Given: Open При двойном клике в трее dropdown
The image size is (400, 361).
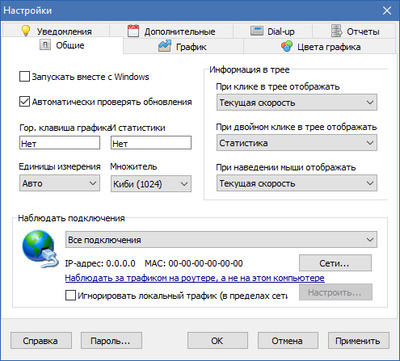Looking at the screenshot, I should pos(297,143).
